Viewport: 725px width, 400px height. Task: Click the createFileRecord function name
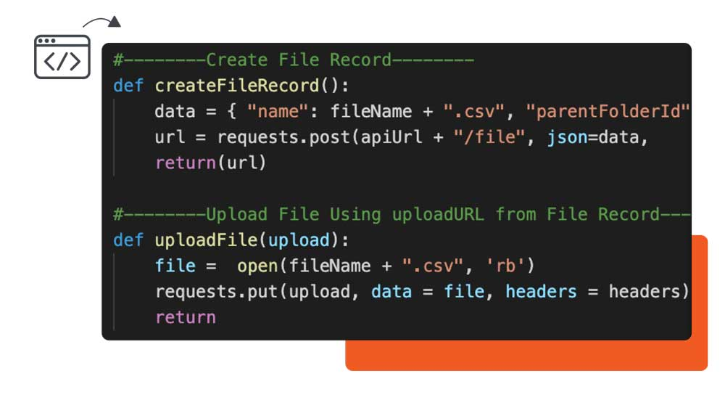click(237, 86)
